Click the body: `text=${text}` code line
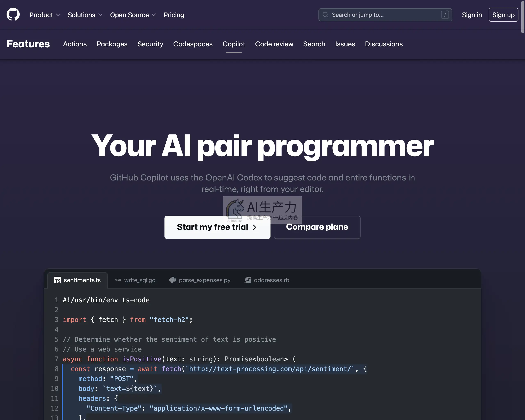 [x=120, y=389]
